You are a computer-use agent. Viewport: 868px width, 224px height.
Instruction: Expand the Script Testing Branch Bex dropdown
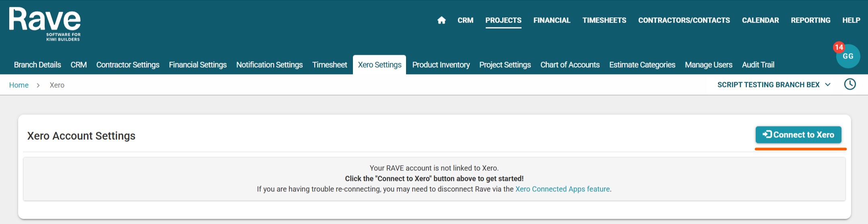click(774, 85)
